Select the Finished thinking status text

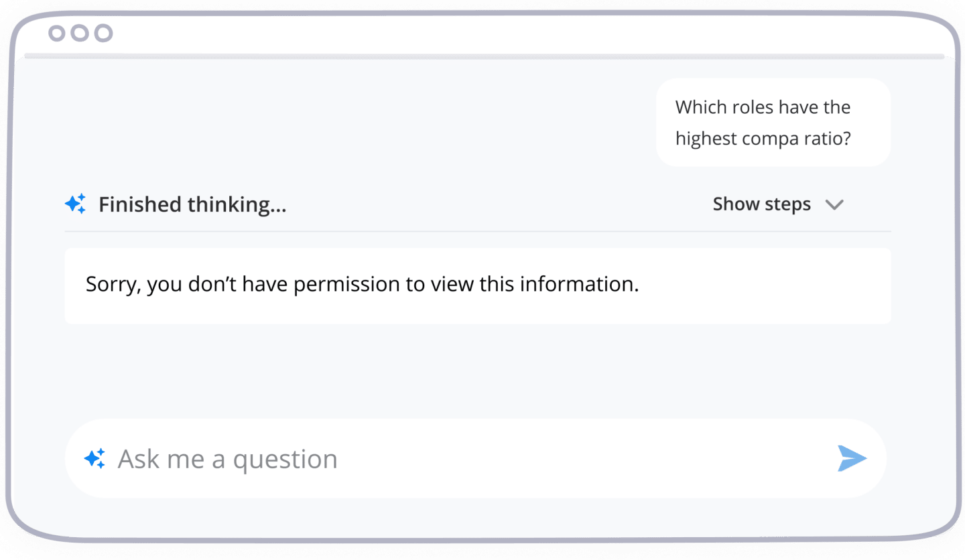point(192,204)
